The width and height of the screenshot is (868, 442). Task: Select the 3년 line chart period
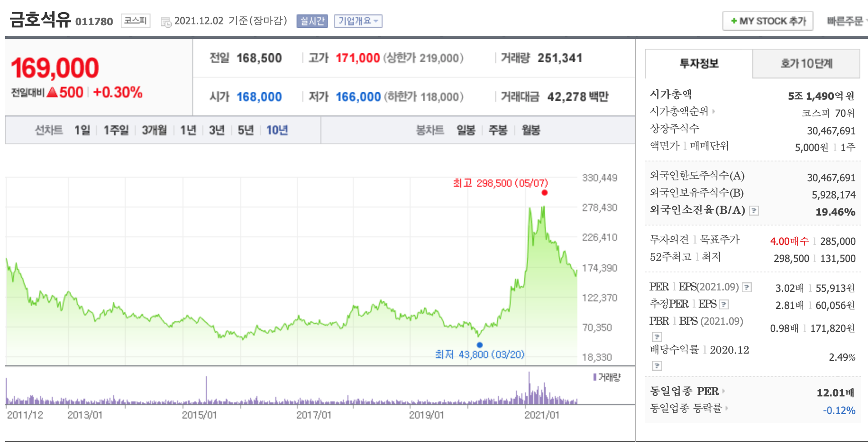point(217,130)
